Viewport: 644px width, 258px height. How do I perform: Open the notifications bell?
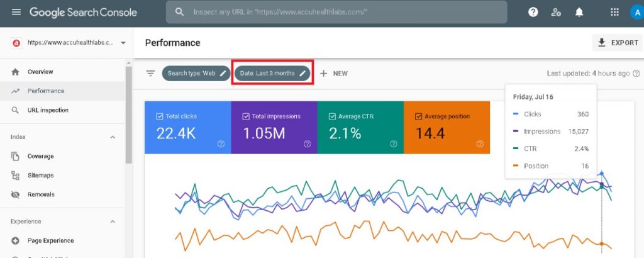tap(579, 13)
